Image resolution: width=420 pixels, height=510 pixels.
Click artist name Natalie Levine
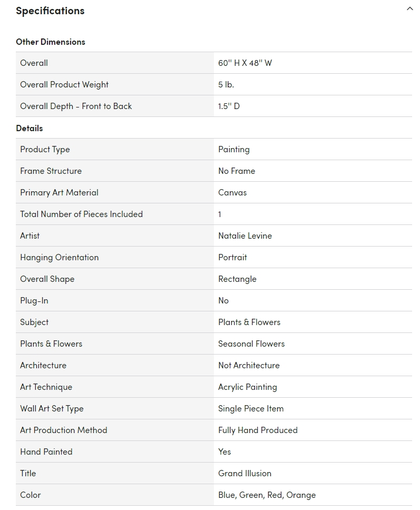245,236
